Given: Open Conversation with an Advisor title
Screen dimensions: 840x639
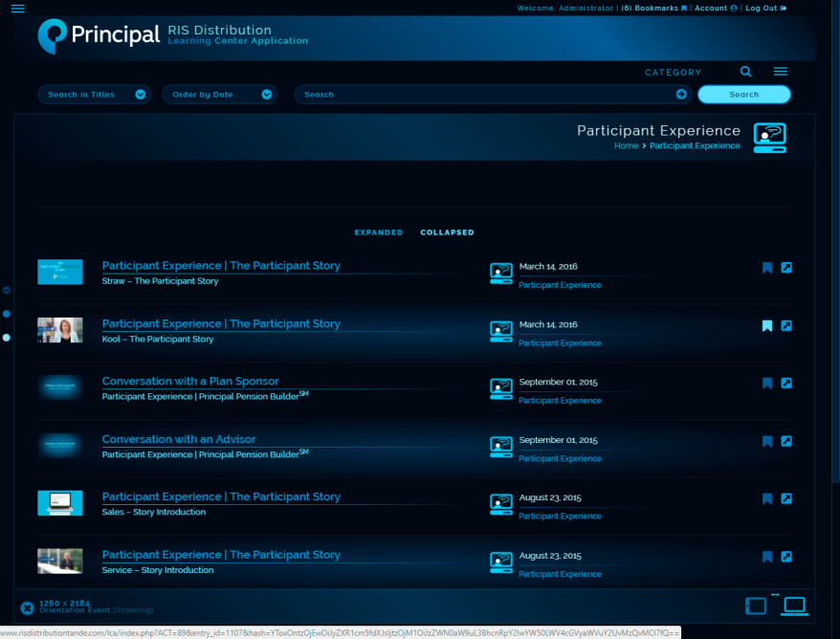Looking at the screenshot, I should 178,439.
